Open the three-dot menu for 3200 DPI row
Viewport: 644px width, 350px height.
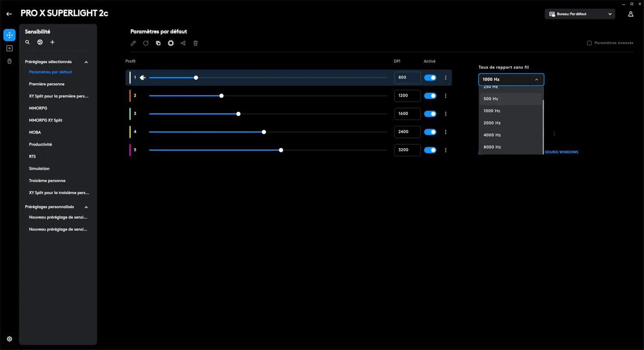[446, 150]
